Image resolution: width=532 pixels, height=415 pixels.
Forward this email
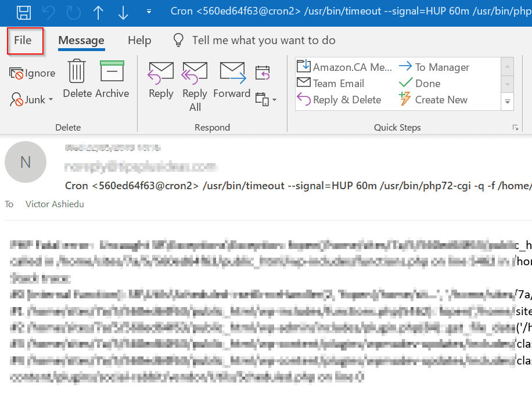pos(232,80)
